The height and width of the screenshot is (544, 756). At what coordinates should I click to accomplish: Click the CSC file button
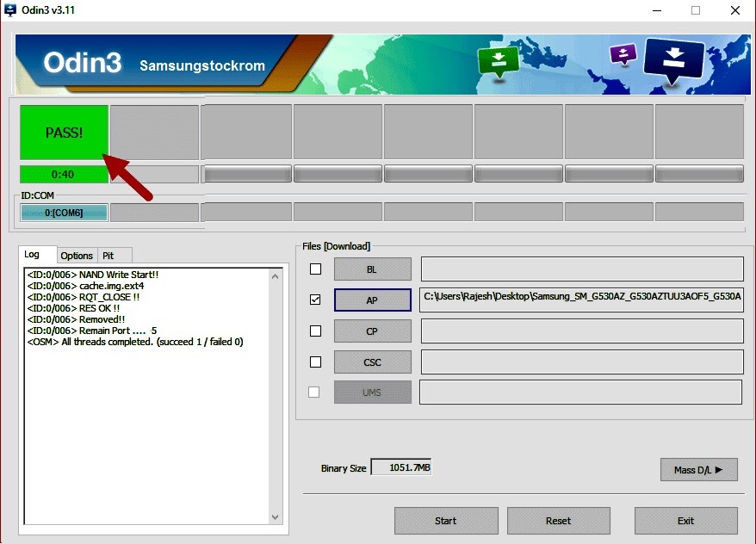tap(373, 362)
